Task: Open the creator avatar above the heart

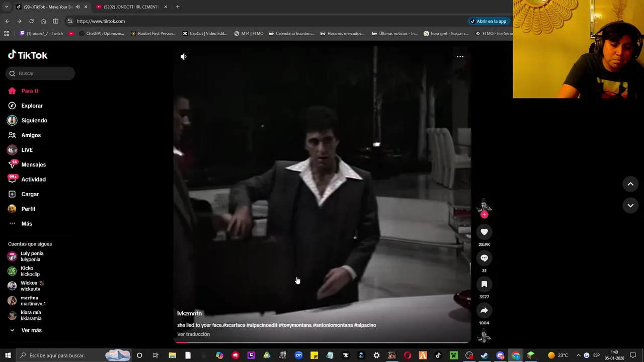Action: [484, 206]
